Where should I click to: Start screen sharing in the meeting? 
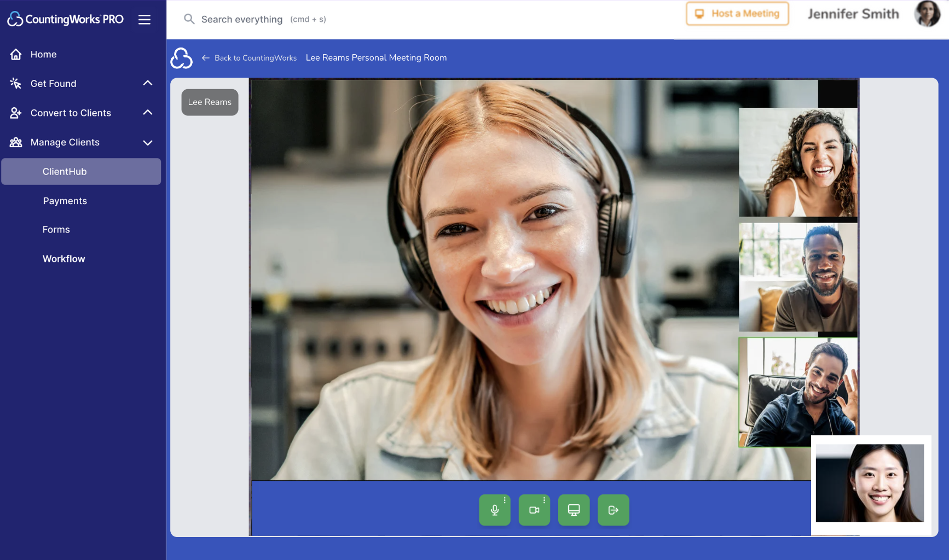pyautogui.click(x=574, y=510)
